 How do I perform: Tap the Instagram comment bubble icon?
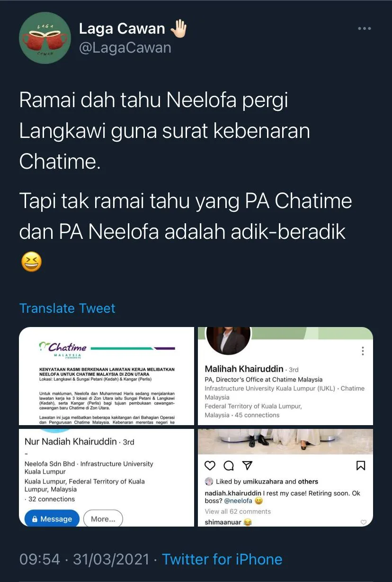tap(228, 465)
